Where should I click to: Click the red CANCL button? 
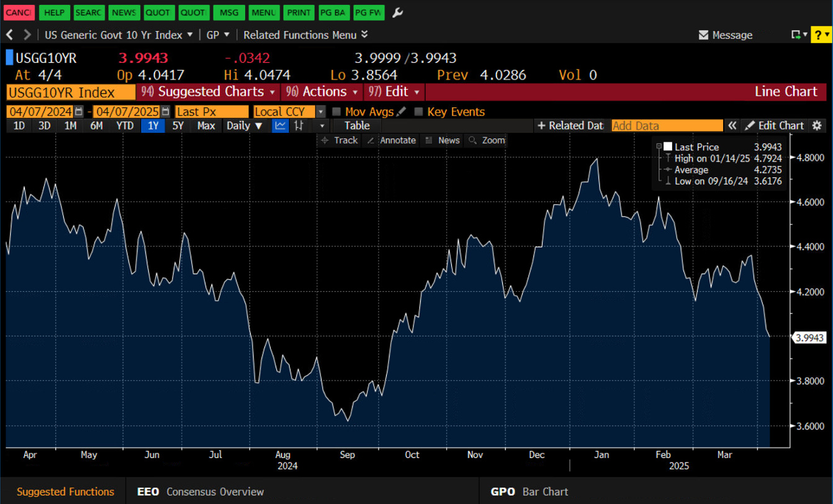coord(19,12)
